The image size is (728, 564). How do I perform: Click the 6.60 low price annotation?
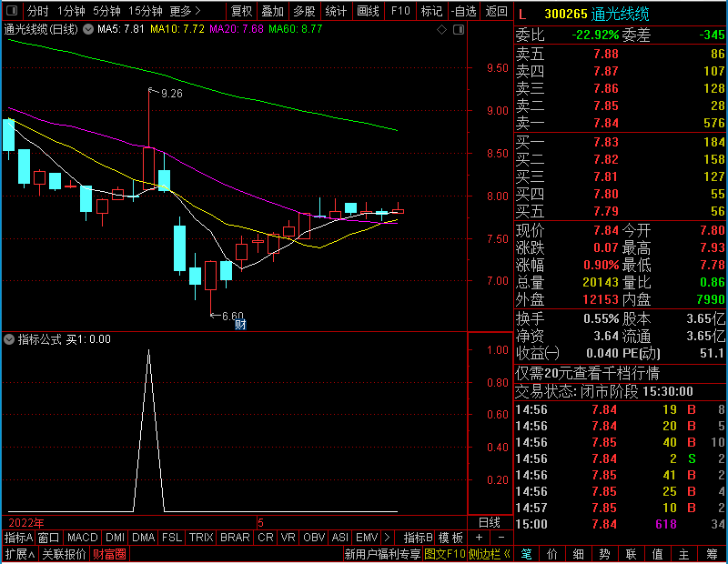233,317
